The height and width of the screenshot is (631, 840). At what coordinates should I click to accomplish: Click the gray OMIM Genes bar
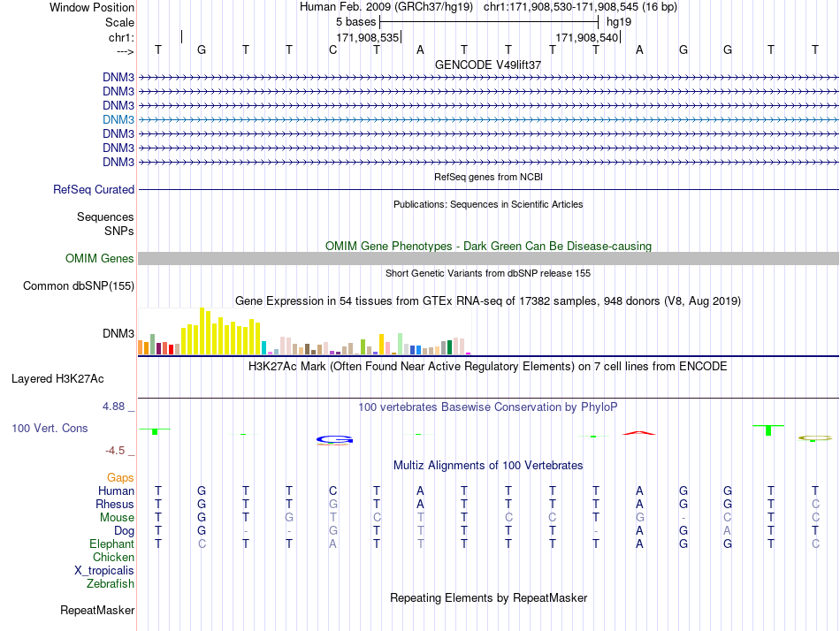tap(488, 259)
